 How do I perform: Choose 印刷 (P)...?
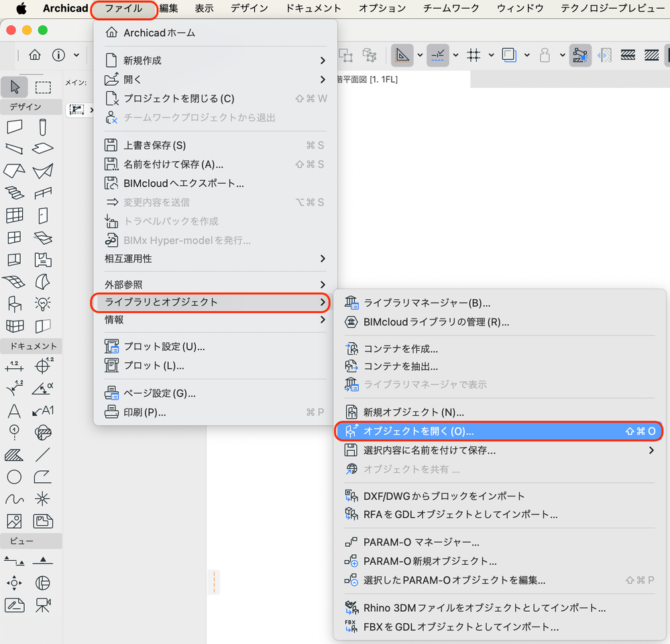pyautogui.click(x=215, y=413)
